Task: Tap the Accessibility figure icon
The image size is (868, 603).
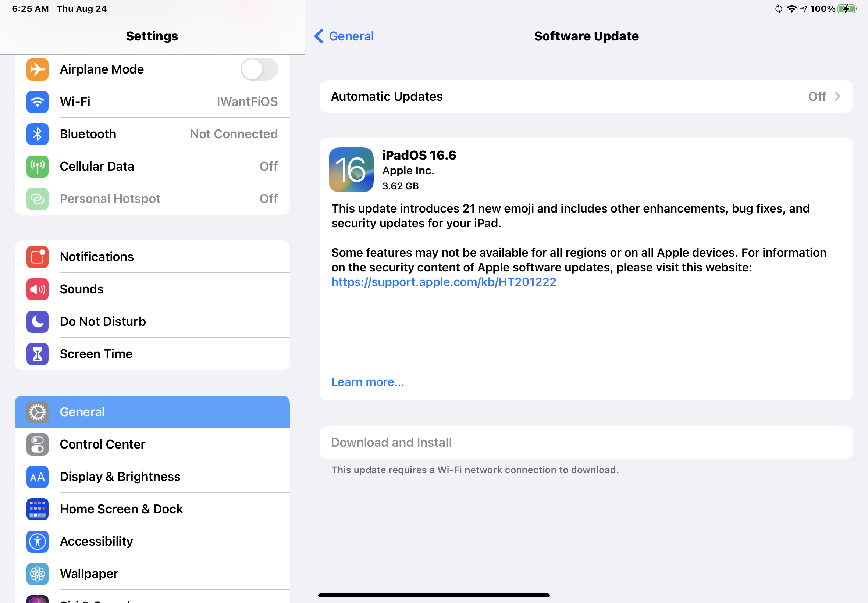Action: click(x=38, y=542)
